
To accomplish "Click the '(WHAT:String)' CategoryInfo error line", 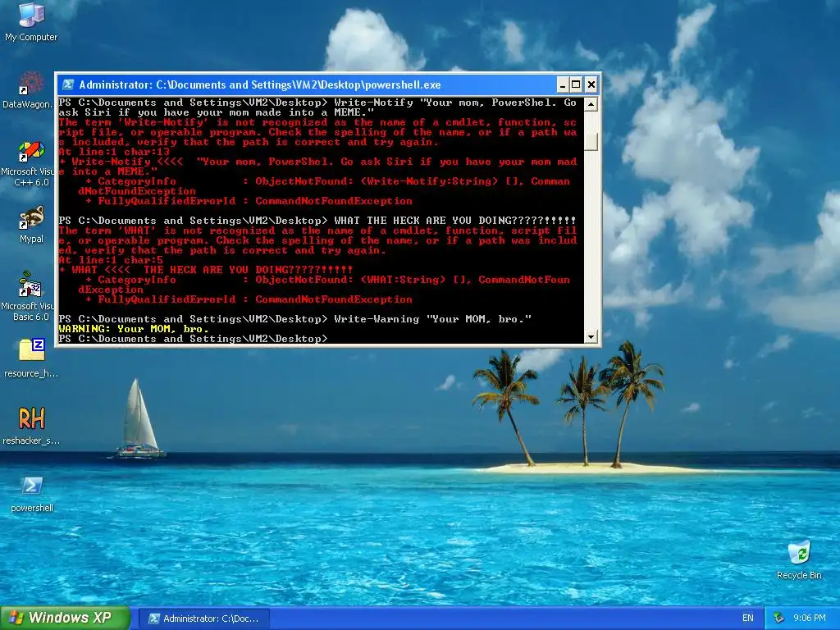I will (323, 285).
